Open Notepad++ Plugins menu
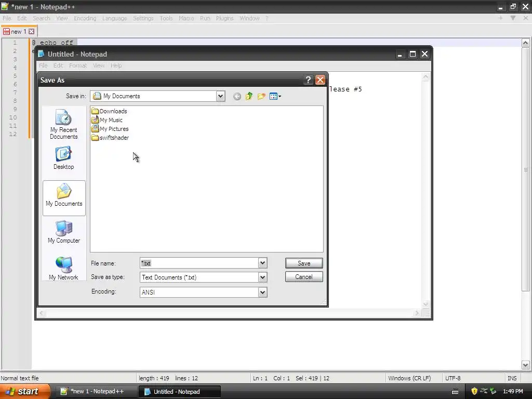Viewport: 532px width, 399px height. [224, 18]
